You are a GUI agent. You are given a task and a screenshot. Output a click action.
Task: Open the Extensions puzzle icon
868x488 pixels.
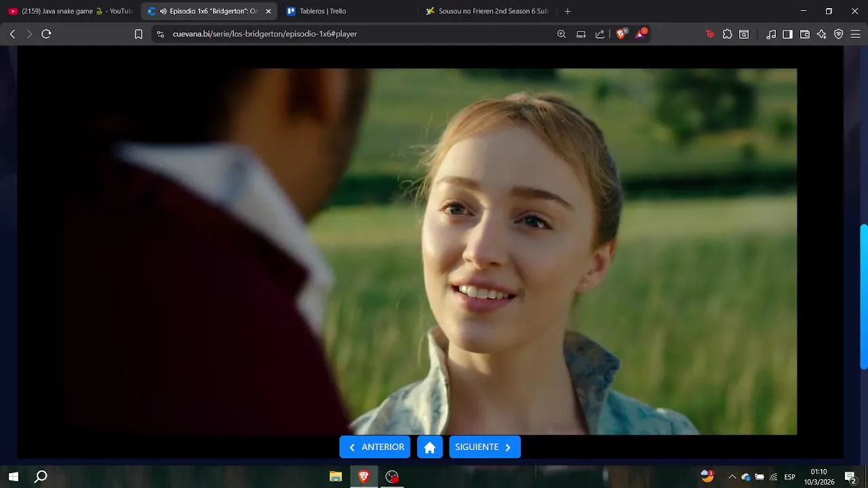728,34
